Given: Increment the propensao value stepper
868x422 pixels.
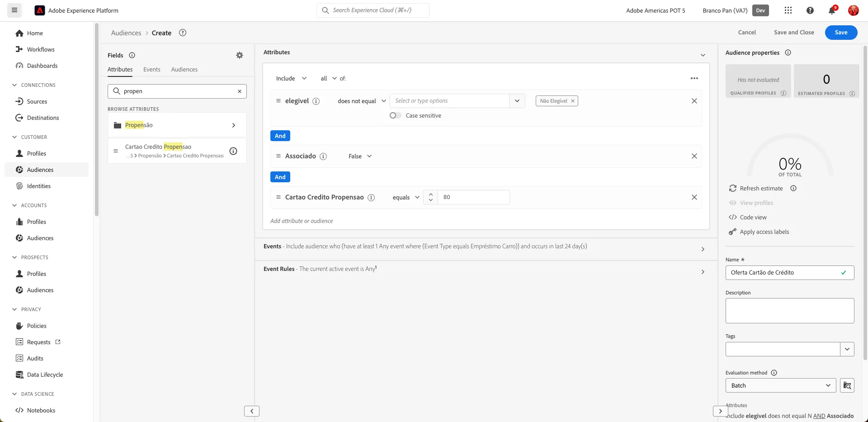Looking at the screenshot, I should 431,194.
